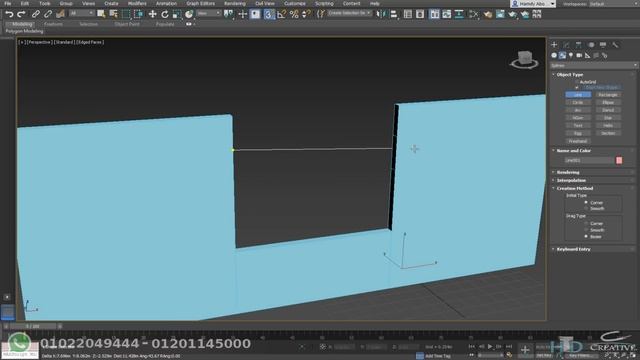Click the Redo arrow in main toolbar
Image resolution: width=640 pixels, height=360 pixels.
(x=21, y=14)
